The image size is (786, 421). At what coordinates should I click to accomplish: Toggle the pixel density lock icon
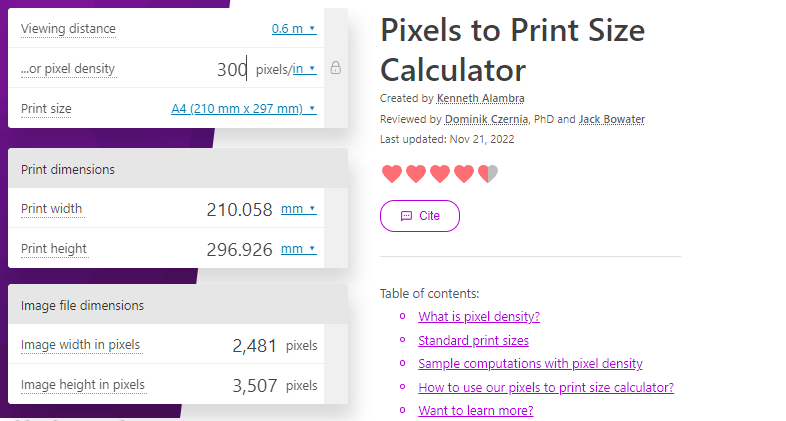pyautogui.click(x=335, y=68)
